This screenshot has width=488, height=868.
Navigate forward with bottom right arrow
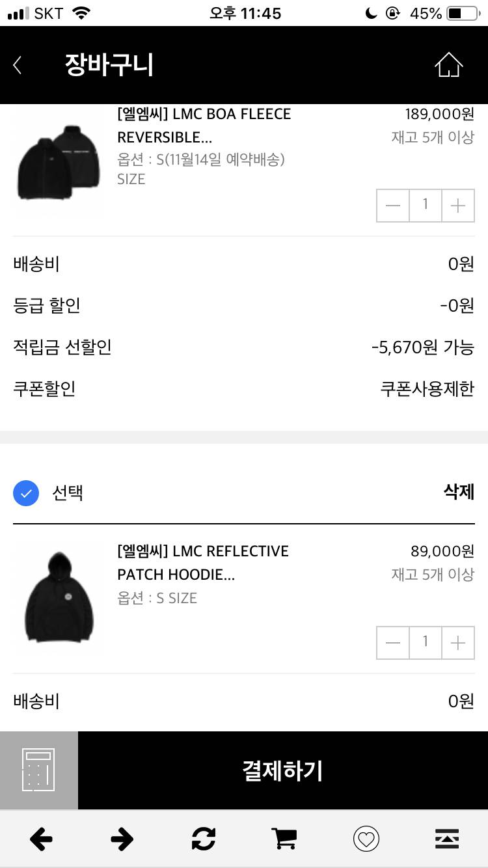122,839
